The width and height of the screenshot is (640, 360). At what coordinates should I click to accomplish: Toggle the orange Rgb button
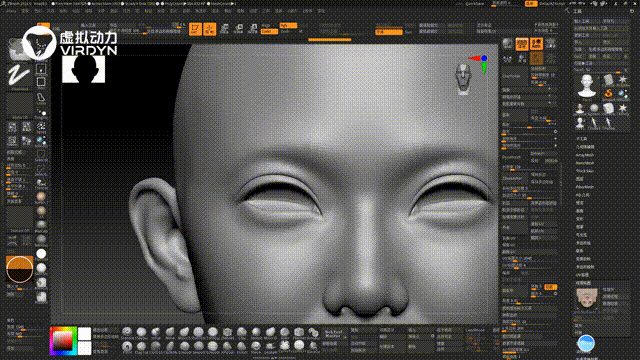coord(288,25)
